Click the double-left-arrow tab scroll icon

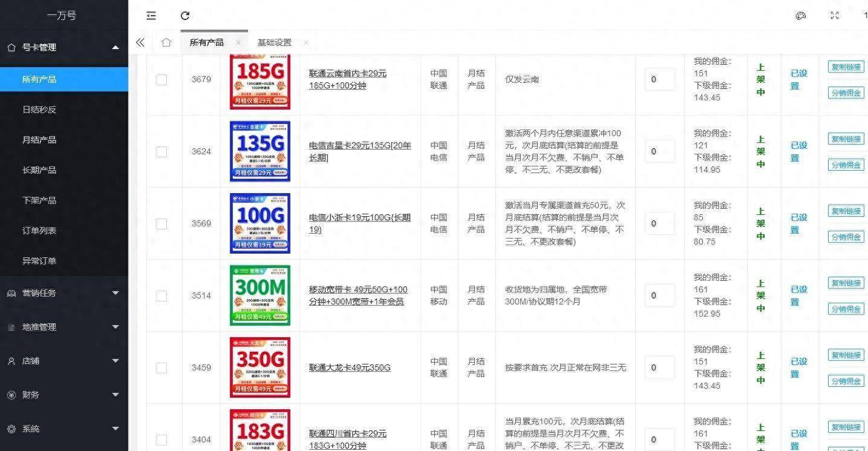click(x=140, y=42)
